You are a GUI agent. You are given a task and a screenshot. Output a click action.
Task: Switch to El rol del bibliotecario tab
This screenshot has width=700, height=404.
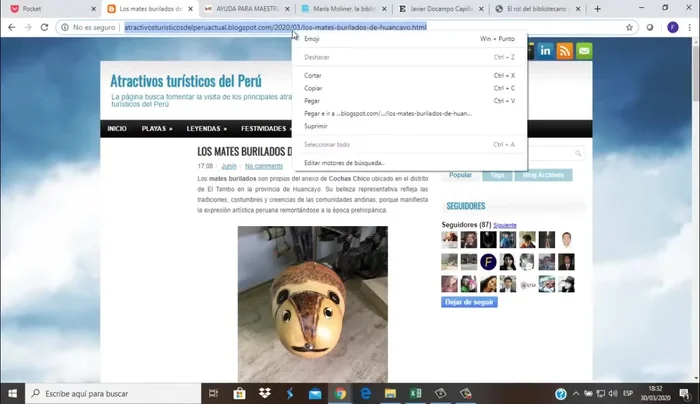click(x=539, y=8)
